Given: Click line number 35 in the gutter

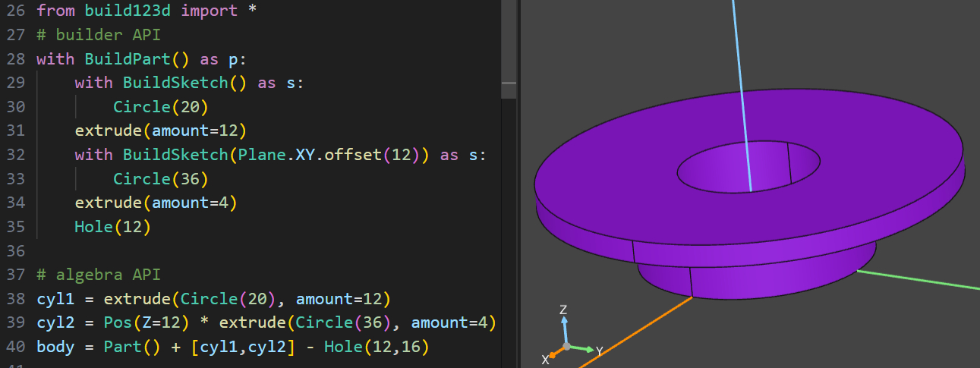Looking at the screenshot, I should click(x=16, y=226).
